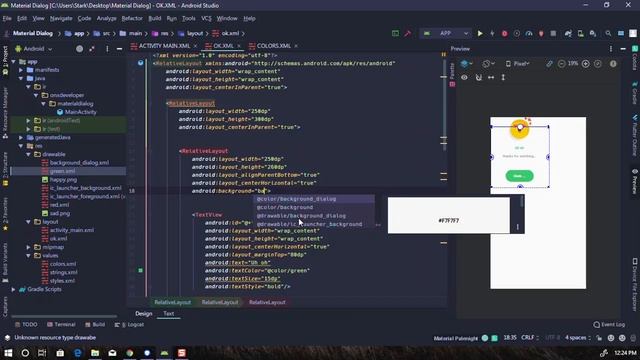Image resolution: width=640 pixels, height=360 pixels.
Task: Switch to ACTIVITY MAIN.XML tab
Action: click(164, 46)
